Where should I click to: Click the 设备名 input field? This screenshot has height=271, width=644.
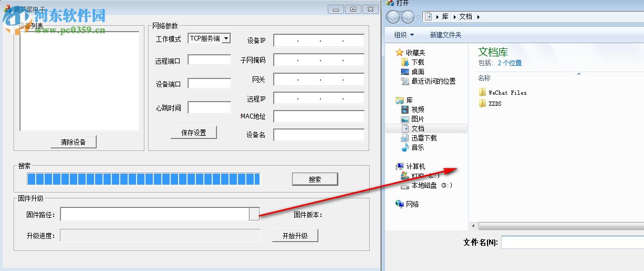pyautogui.click(x=318, y=135)
